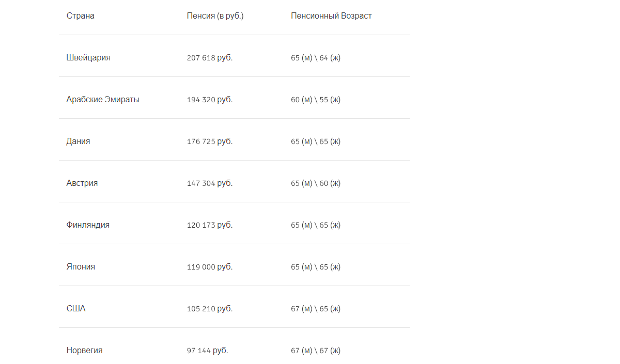Select the Швейцария country cell

(x=88, y=58)
